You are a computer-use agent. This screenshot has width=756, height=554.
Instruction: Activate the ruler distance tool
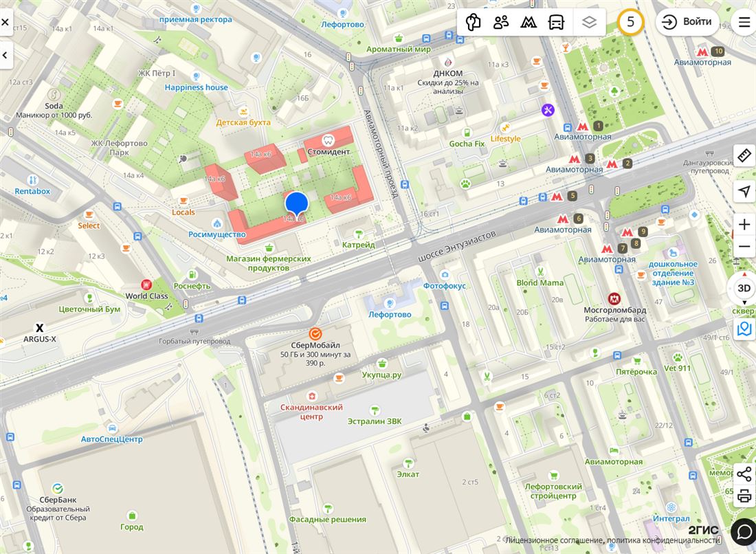[x=744, y=155]
